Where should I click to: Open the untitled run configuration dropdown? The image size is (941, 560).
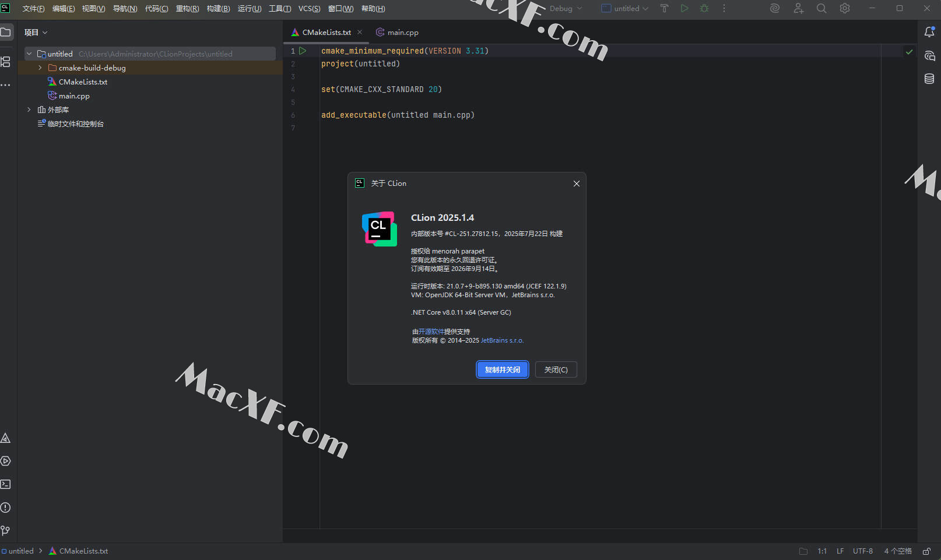(x=625, y=8)
